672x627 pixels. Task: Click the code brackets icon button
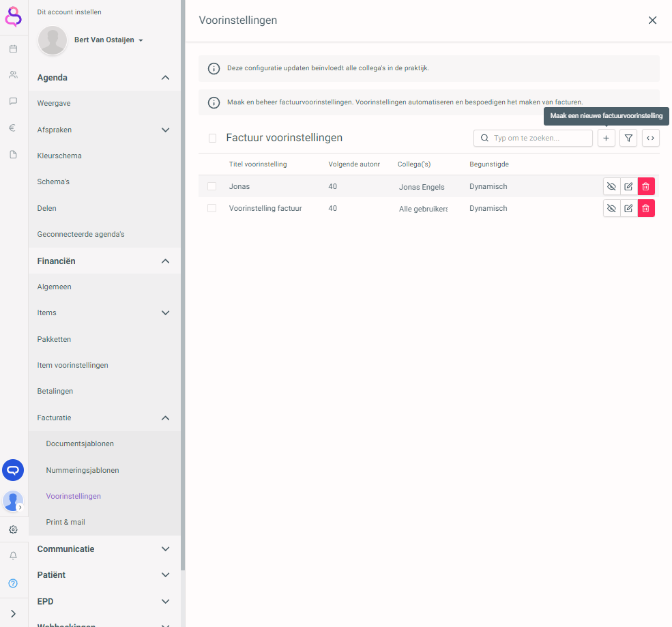tap(651, 138)
